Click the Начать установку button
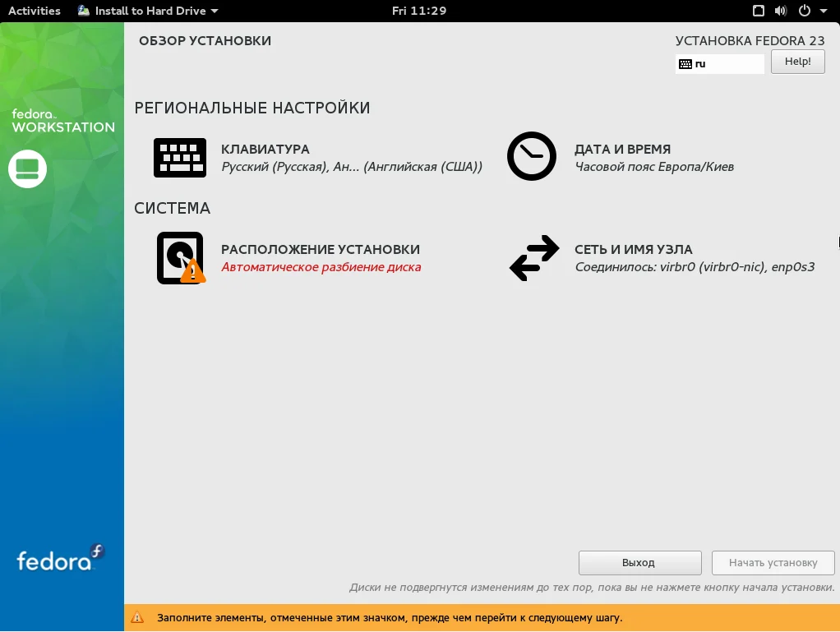 pos(773,563)
